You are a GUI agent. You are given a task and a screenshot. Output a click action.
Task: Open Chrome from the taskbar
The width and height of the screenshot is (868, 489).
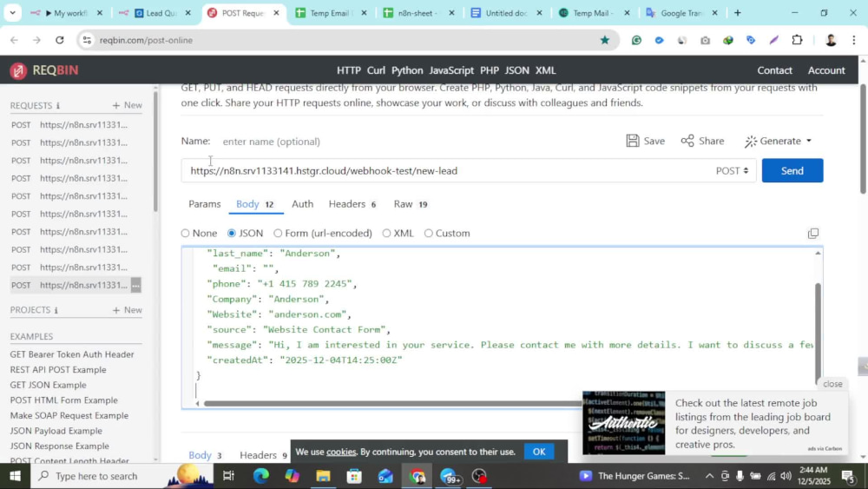point(417,476)
